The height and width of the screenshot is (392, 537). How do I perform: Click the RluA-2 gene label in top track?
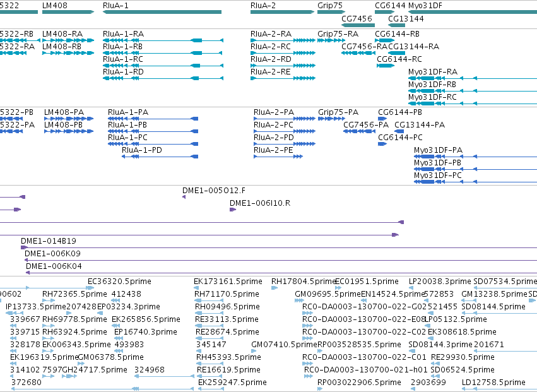click(x=263, y=6)
